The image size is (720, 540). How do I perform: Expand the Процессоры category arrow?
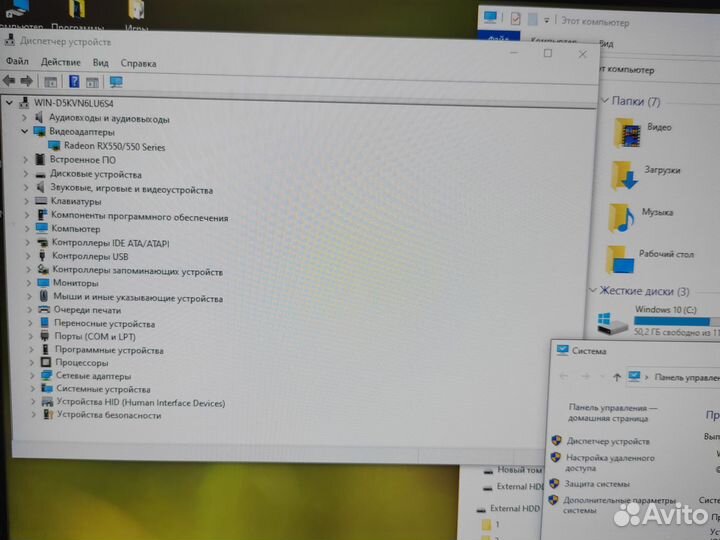(32, 362)
